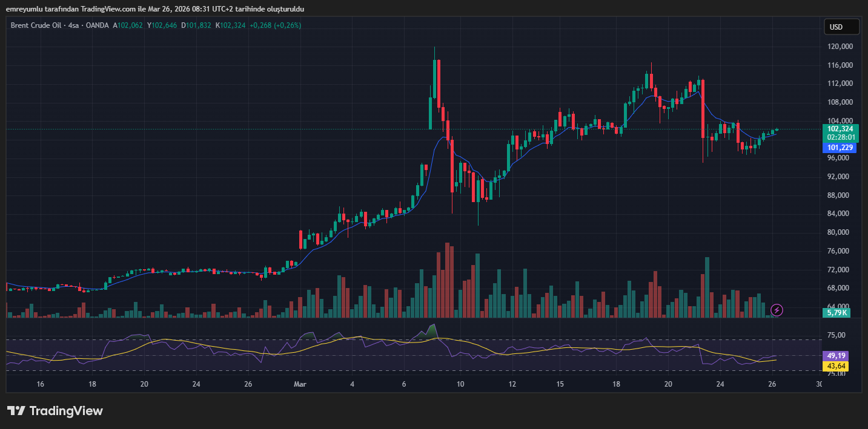
Task: Open the USD currency selector
Action: (841, 27)
